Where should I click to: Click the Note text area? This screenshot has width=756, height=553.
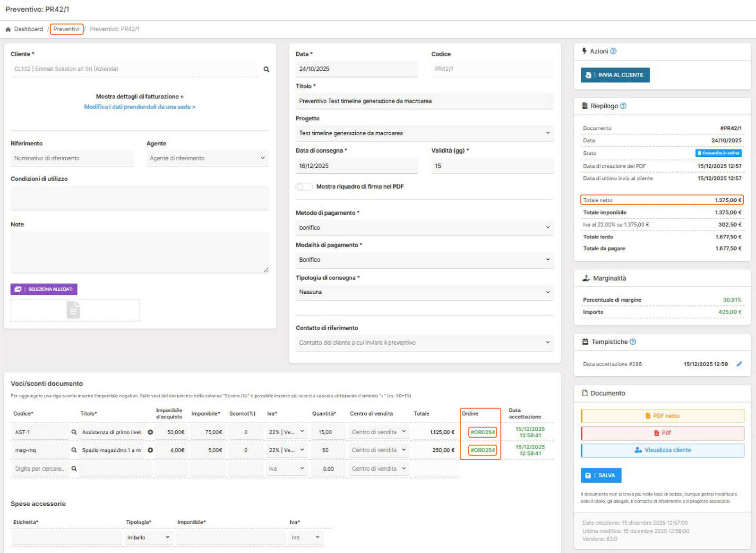pos(139,252)
